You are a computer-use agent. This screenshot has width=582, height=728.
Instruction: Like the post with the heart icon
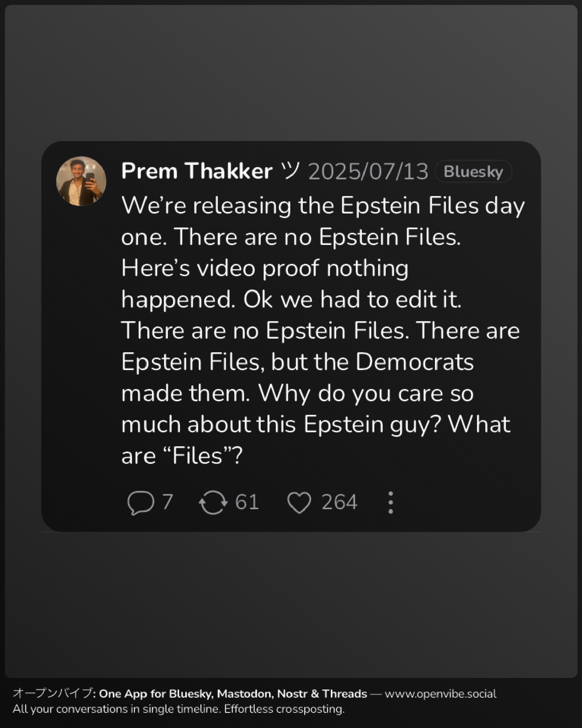tap(299, 502)
